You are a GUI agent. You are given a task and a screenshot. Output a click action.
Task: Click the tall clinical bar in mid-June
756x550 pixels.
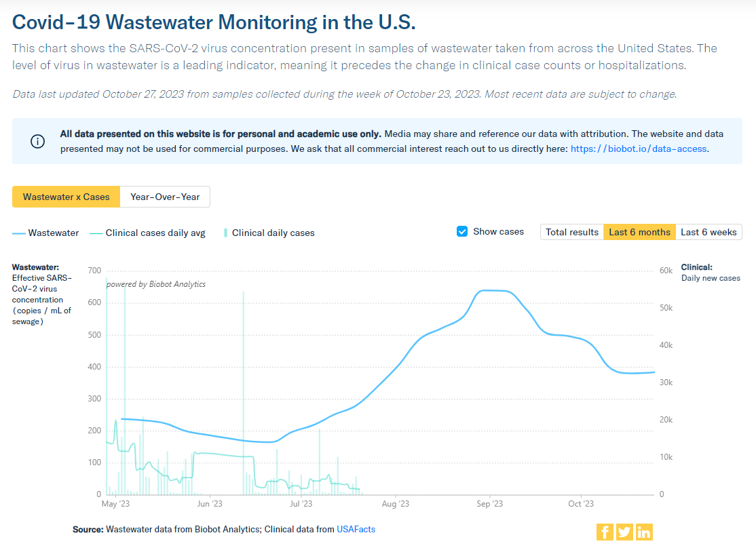click(x=244, y=393)
